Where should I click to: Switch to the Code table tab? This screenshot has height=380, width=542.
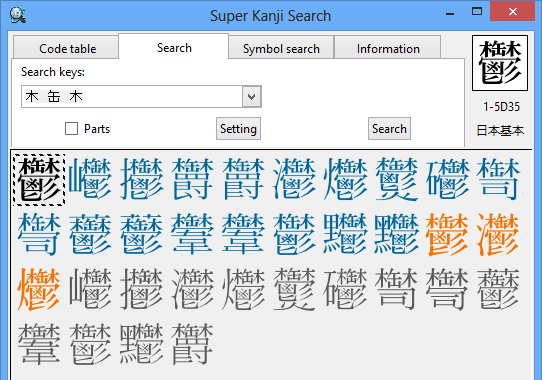[x=66, y=48]
